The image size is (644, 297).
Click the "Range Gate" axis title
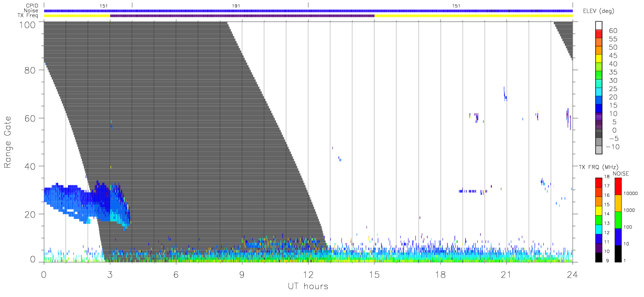click(8, 141)
